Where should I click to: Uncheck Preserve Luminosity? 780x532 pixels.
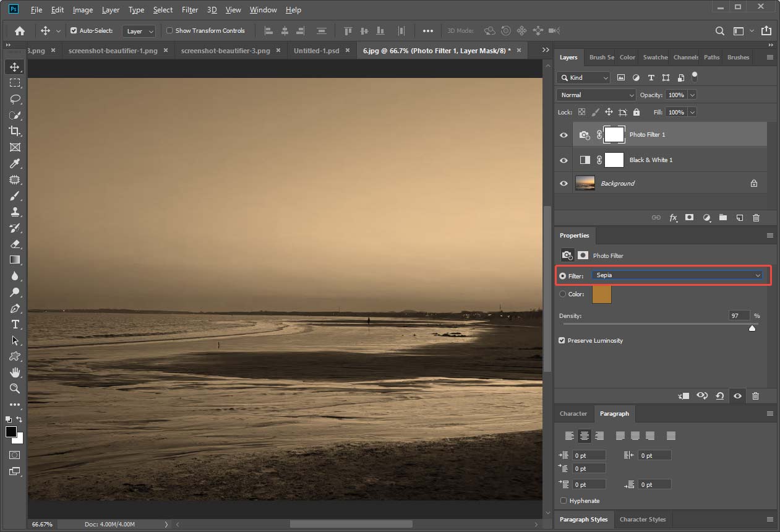tap(562, 340)
